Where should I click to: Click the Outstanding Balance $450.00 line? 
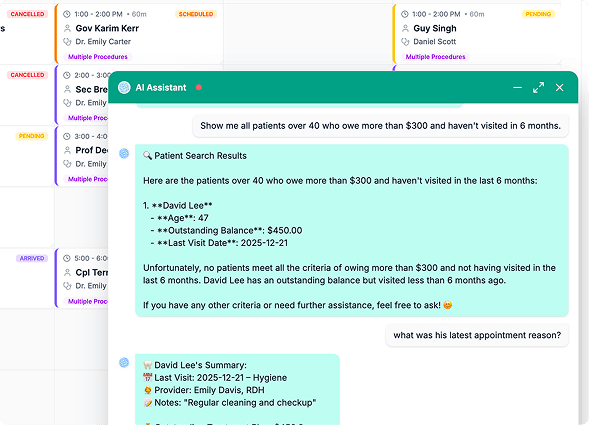point(227,230)
